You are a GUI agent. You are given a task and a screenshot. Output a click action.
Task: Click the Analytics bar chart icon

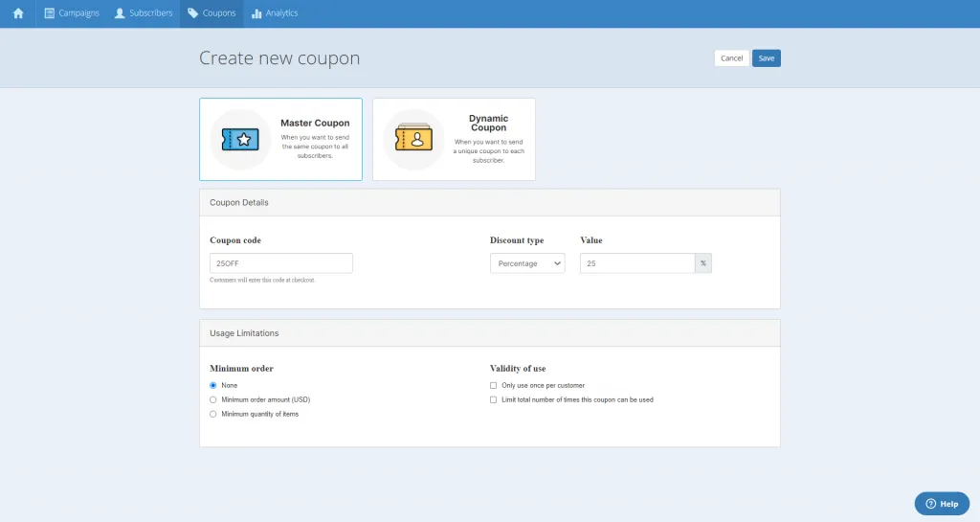point(256,13)
